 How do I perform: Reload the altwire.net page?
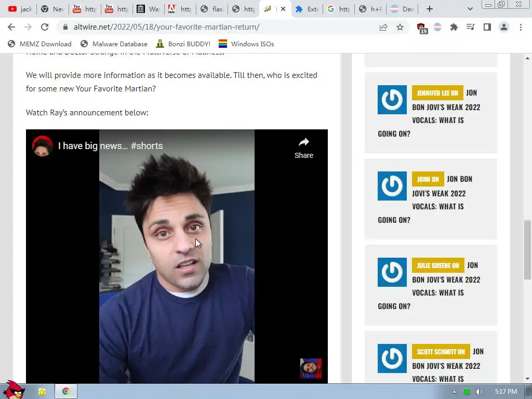tap(45, 27)
